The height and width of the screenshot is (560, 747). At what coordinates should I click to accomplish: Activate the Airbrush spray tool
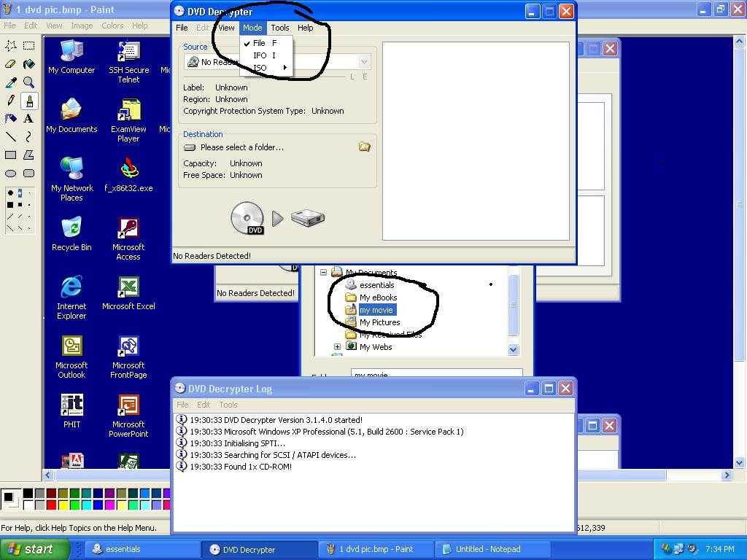[11, 118]
